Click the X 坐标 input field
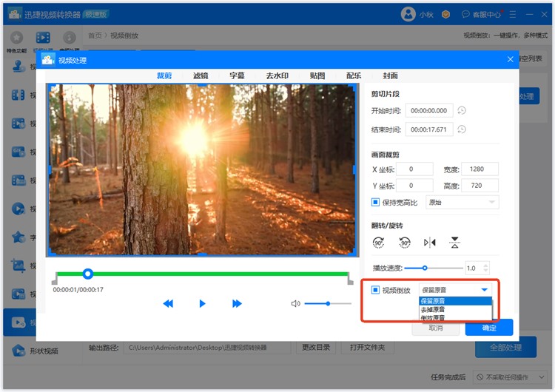555x392 pixels. (414, 169)
